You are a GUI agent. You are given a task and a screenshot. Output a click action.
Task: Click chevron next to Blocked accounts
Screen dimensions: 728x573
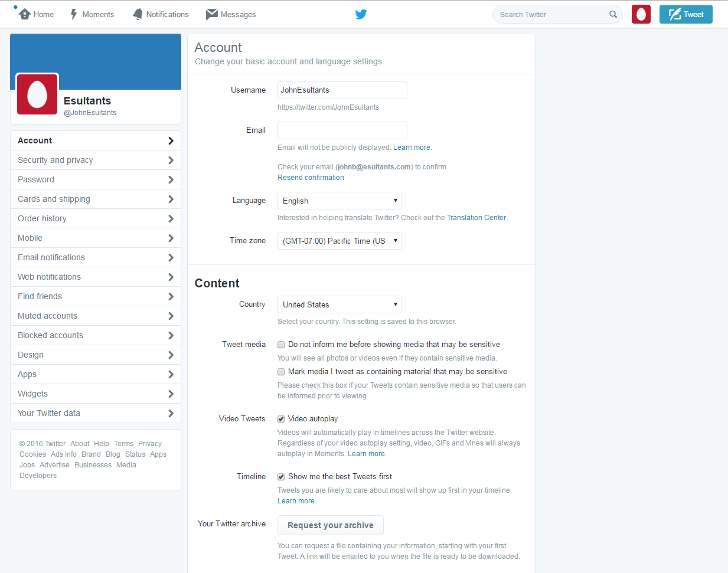pyautogui.click(x=171, y=335)
